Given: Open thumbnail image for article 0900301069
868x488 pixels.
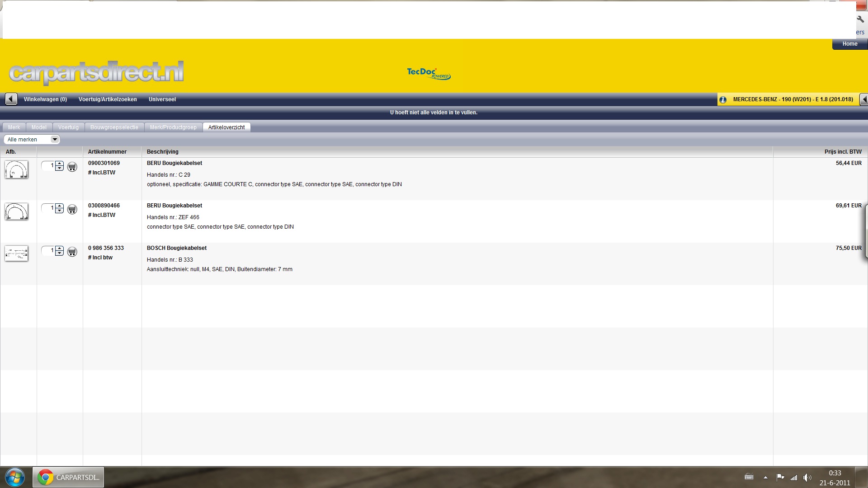Looking at the screenshot, I should (16, 169).
